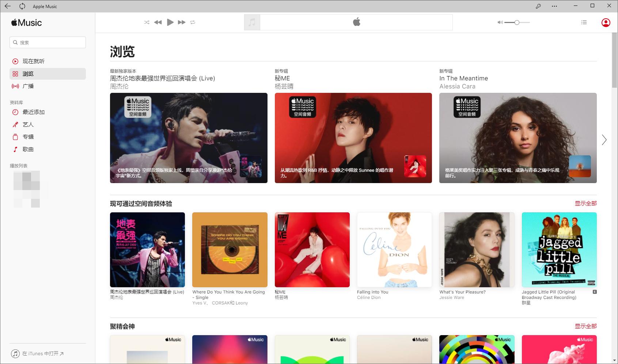The height and width of the screenshot is (364, 618).
Task: Open the 艺人 artists list
Action: pos(48,125)
